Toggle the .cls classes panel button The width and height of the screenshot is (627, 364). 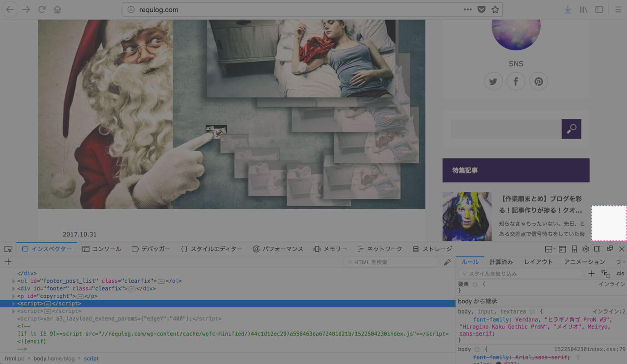pyautogui.click(x=620, y=274)
